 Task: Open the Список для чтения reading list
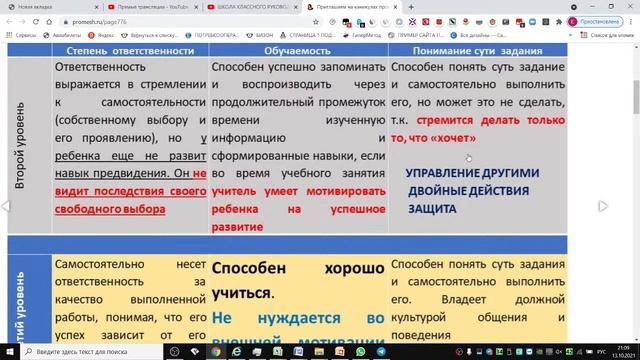point(607,36)
